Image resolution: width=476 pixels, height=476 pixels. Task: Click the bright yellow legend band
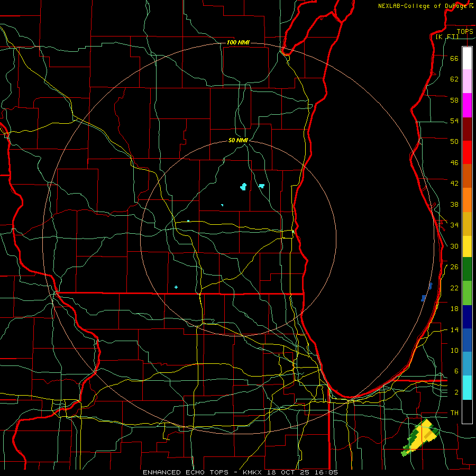pos(467,246)
